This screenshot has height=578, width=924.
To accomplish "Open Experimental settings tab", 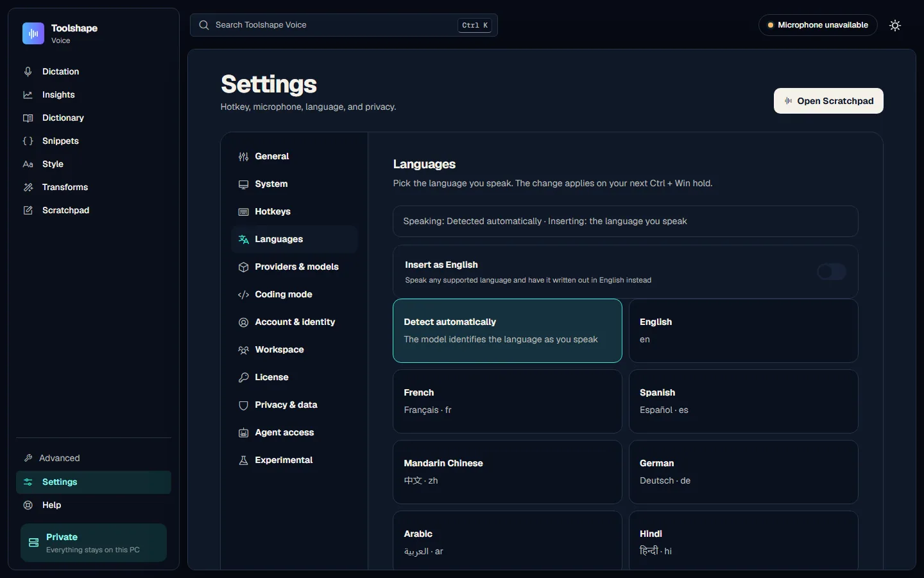I will [294, 460].
